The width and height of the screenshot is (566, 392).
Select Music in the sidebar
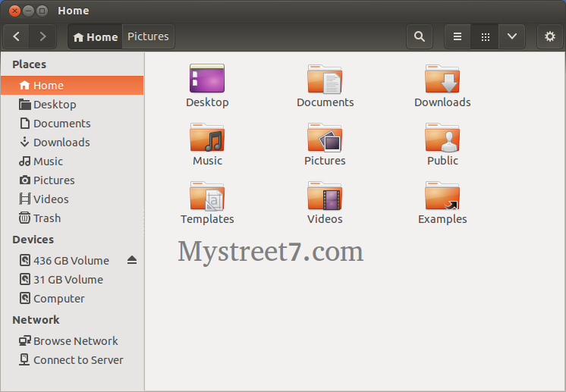pos(72,162)
